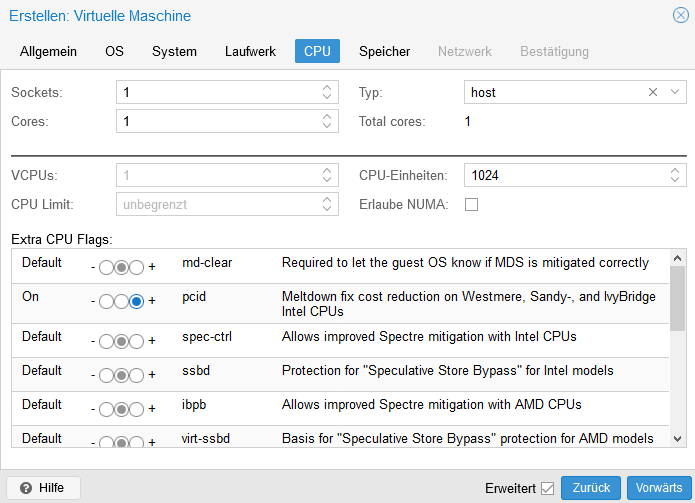Clear the Typ field with X icon
Screen dimensions: 695x503
(x=653, y=92)
